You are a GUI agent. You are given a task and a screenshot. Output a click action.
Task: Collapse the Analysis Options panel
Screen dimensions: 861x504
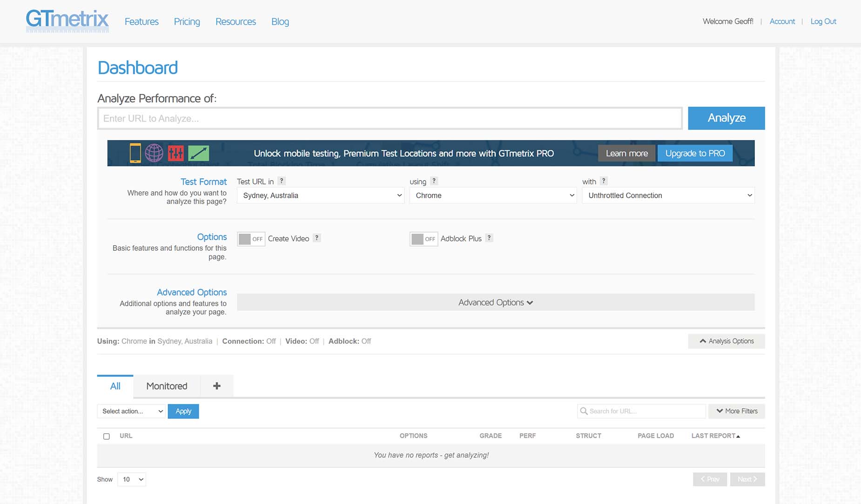tap(726, 341)
